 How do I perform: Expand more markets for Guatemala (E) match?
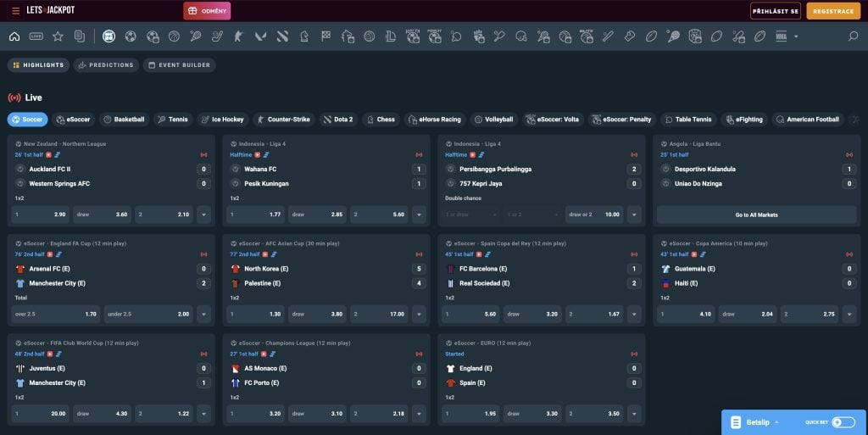coord(849,314)
